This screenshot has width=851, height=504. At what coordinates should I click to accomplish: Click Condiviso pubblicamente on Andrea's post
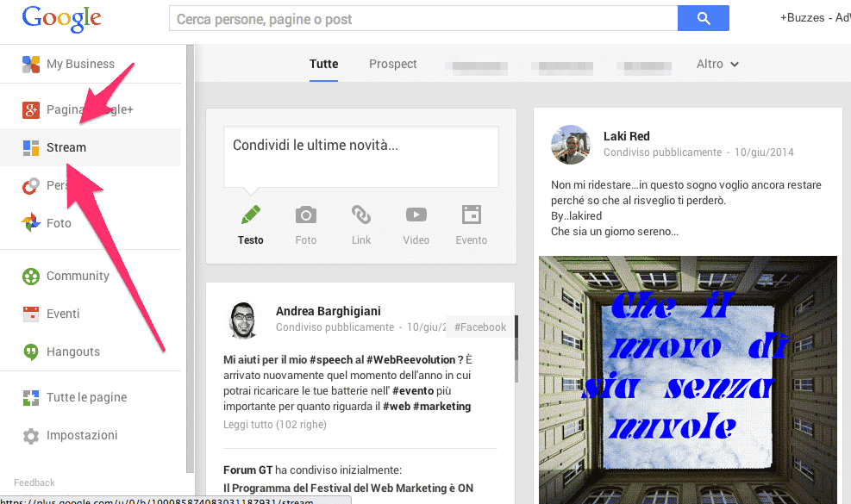[335, 327]
